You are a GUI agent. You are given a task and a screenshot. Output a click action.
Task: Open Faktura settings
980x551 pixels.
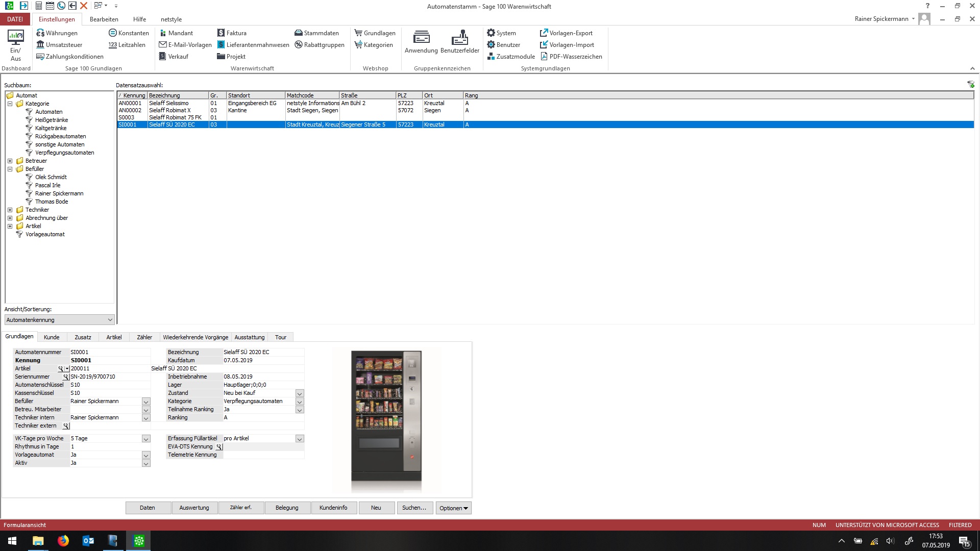pos(232,33)
